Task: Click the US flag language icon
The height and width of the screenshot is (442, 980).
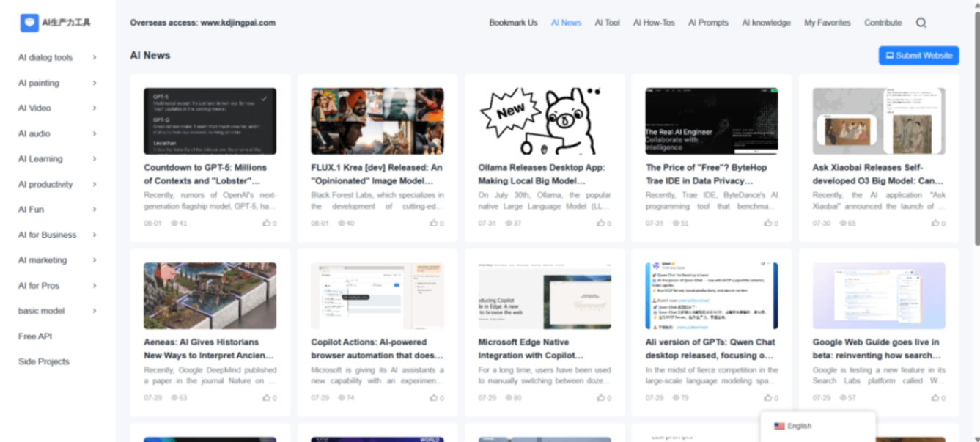Action: click(779, 426)
